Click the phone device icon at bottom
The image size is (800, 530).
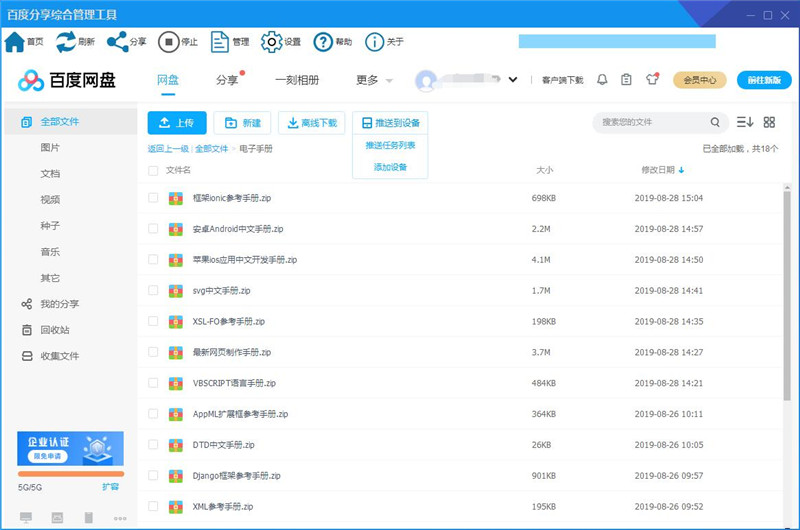pos(89,518)
